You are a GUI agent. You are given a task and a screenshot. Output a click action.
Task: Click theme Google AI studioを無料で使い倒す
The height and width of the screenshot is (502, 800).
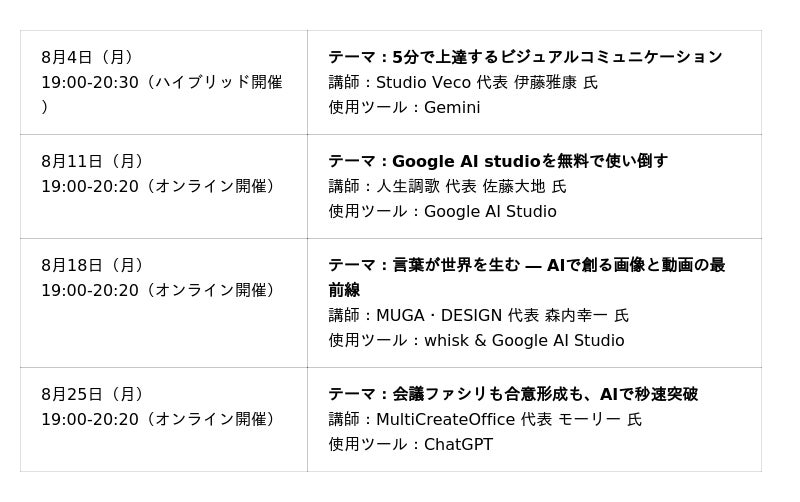(498, 161)
